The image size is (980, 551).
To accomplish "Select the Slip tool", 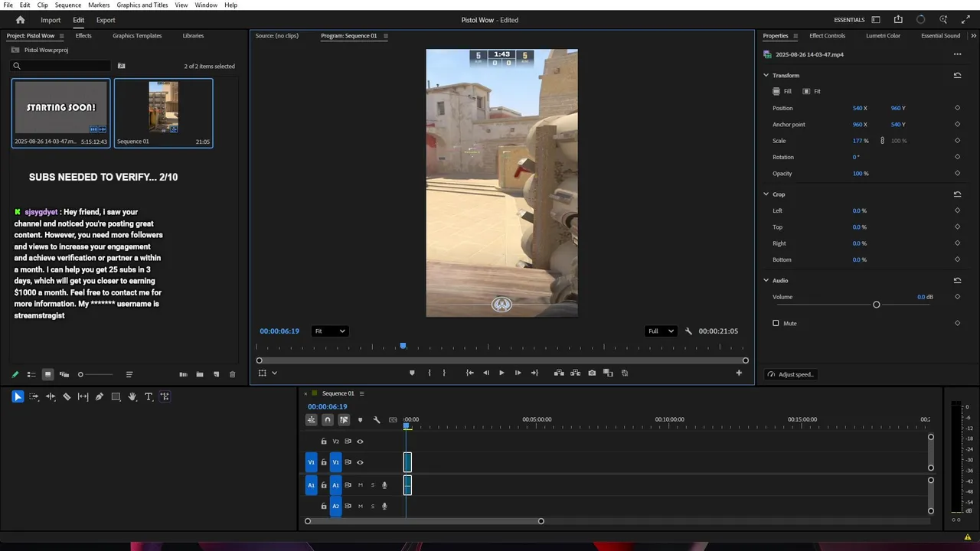I will pos(83,396).
